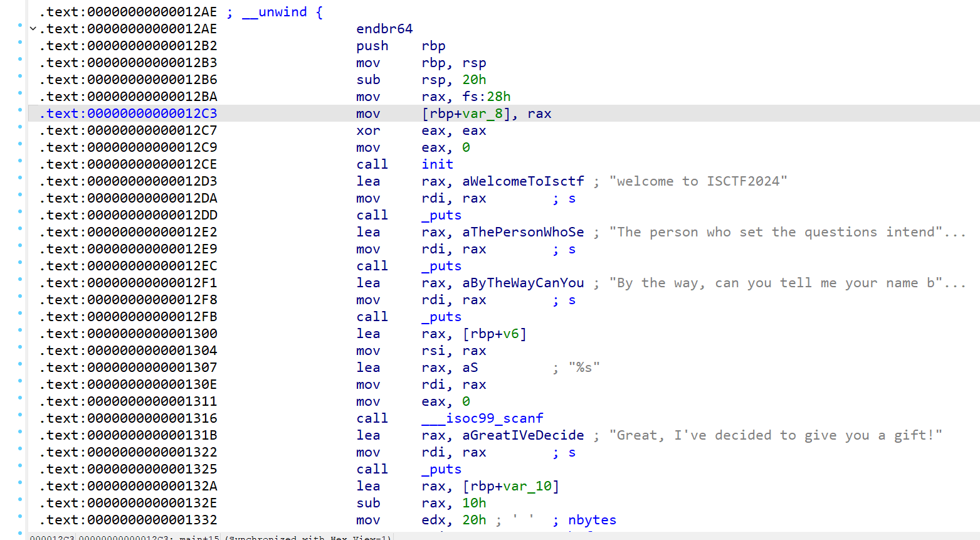
Task: Select the 'eax, 0' operands at 1311
Action: pos(446,401)
